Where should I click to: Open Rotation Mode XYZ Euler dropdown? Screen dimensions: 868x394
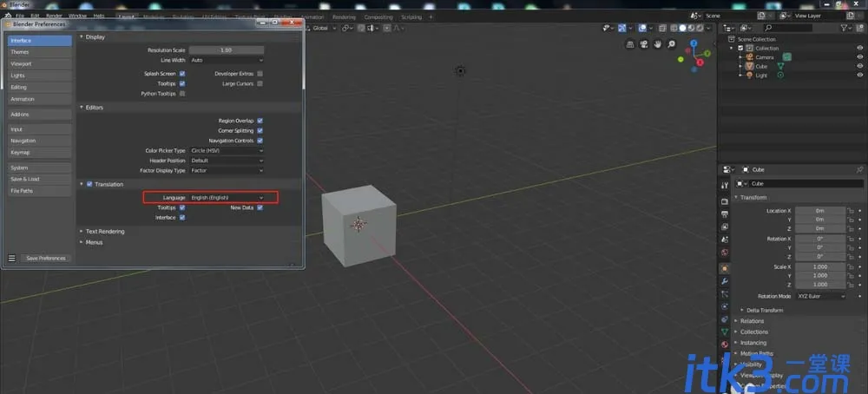821,296
